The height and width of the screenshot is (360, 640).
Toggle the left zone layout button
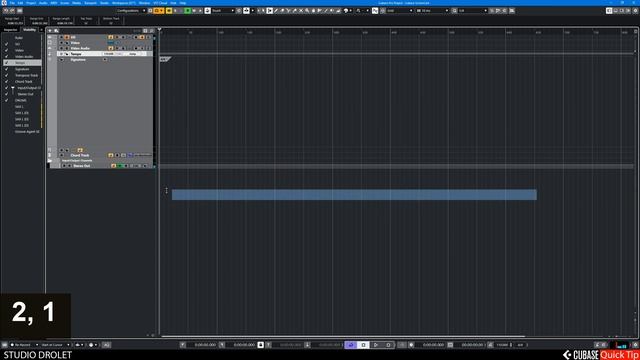pyautogui.click(x=609, y=11)
